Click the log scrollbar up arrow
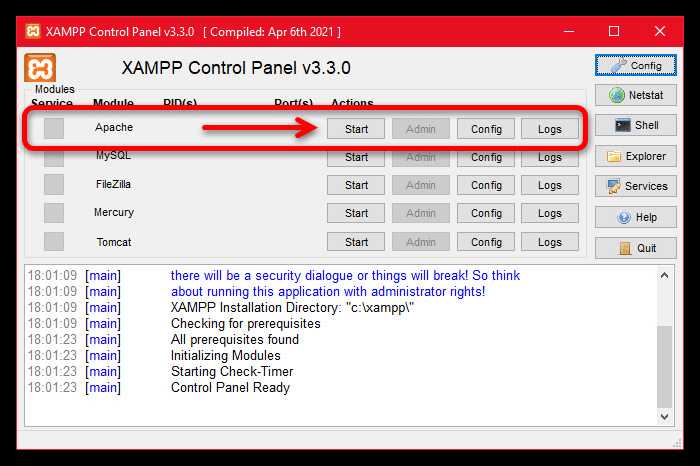 coord(664,275)
